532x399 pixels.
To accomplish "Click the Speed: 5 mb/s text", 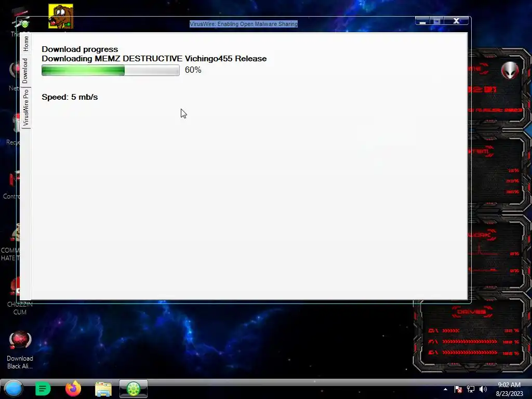I will tap(70, 97).
